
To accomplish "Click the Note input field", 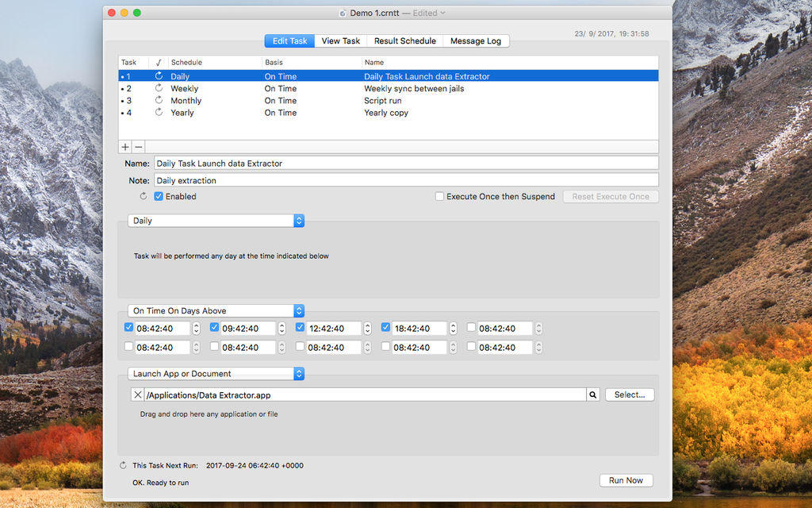I will coord(406,180).
